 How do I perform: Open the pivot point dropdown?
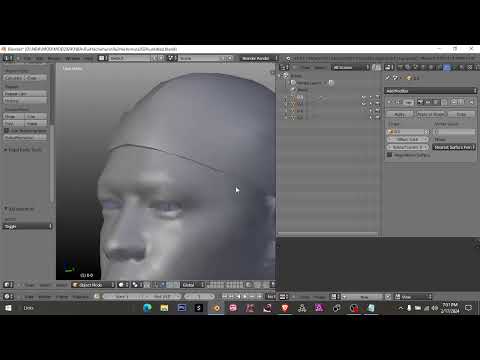(136, 285)
